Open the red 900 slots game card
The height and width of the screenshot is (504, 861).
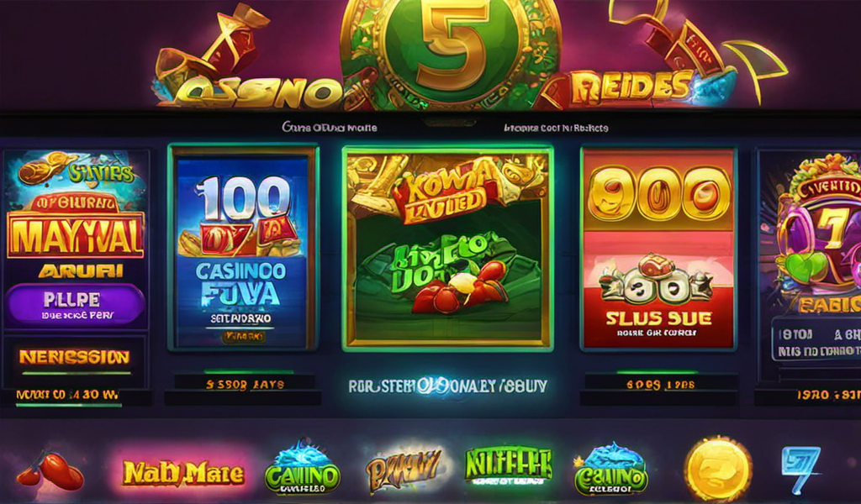click(658, 248)
